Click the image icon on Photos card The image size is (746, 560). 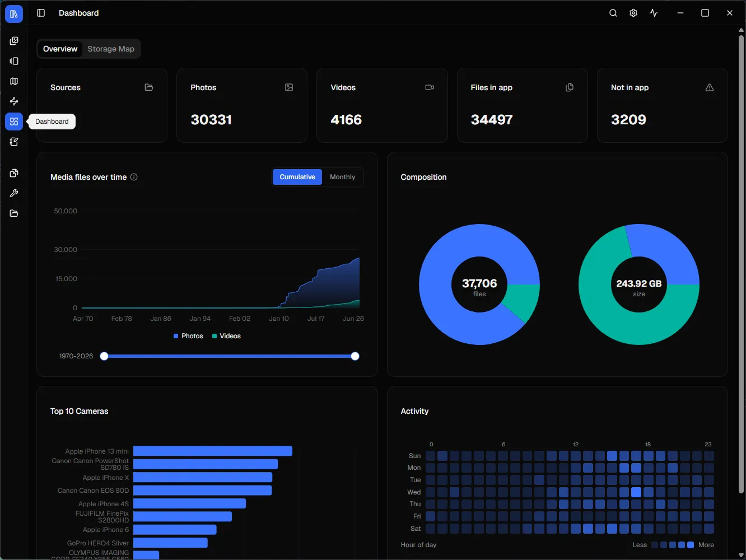tap(289, 87)
